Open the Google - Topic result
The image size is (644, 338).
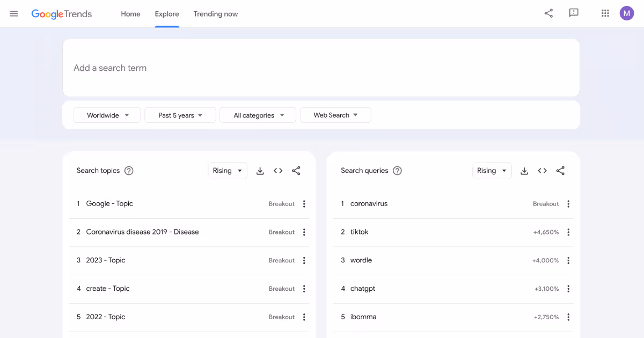pos(109,204)
